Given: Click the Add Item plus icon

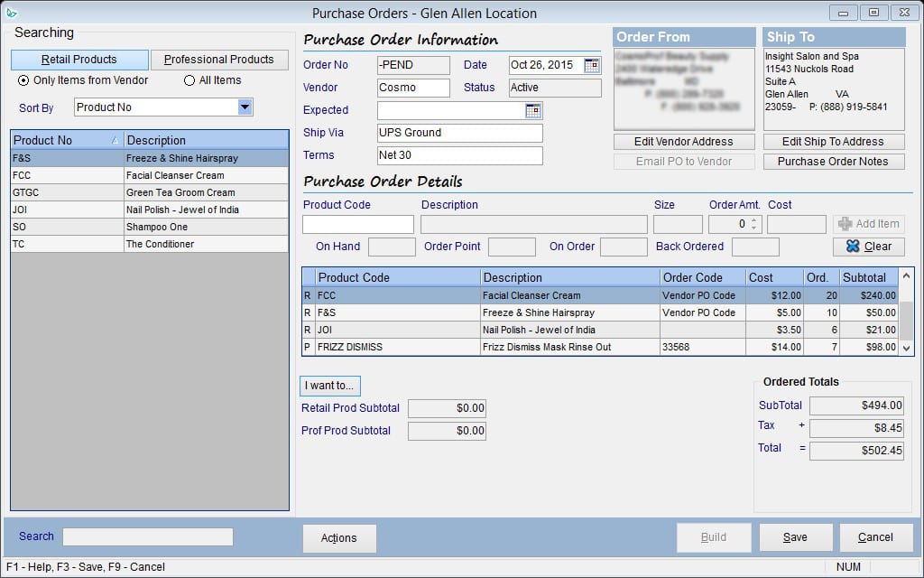Looking at the screenshot, I should click(845, 223).
